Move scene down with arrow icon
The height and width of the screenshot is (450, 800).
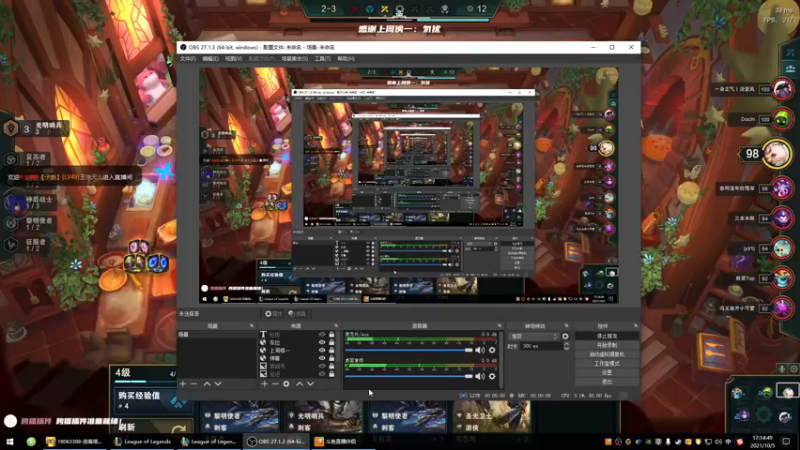tap(218, 384)
